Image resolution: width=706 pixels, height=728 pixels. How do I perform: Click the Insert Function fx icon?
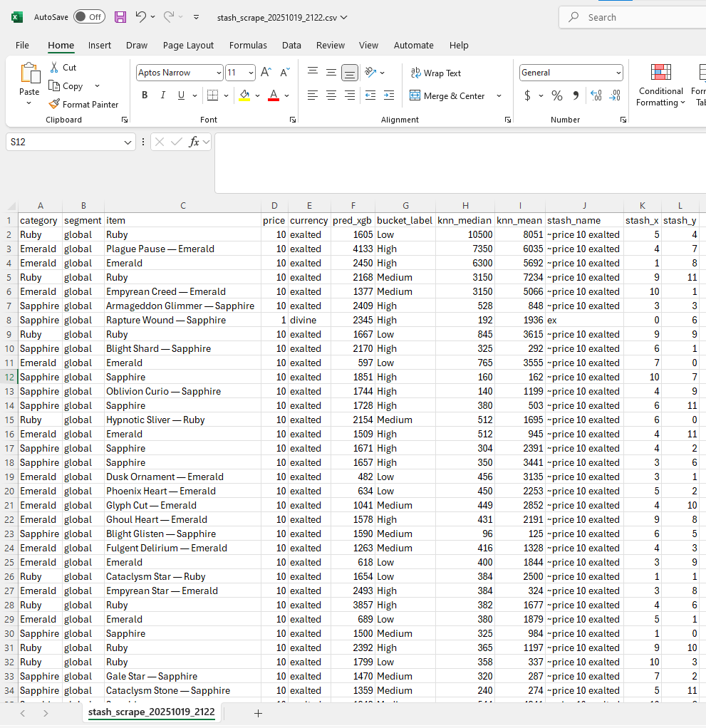194,142
